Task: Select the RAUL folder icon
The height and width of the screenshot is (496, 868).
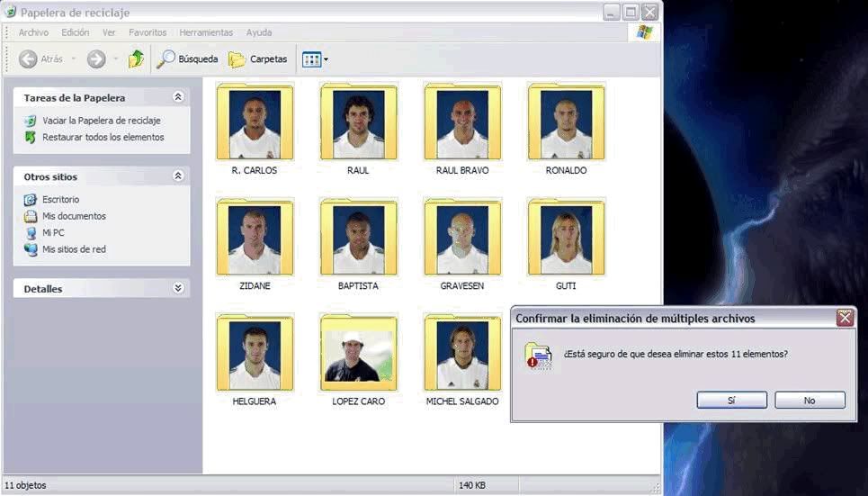Action: point(358,122)
